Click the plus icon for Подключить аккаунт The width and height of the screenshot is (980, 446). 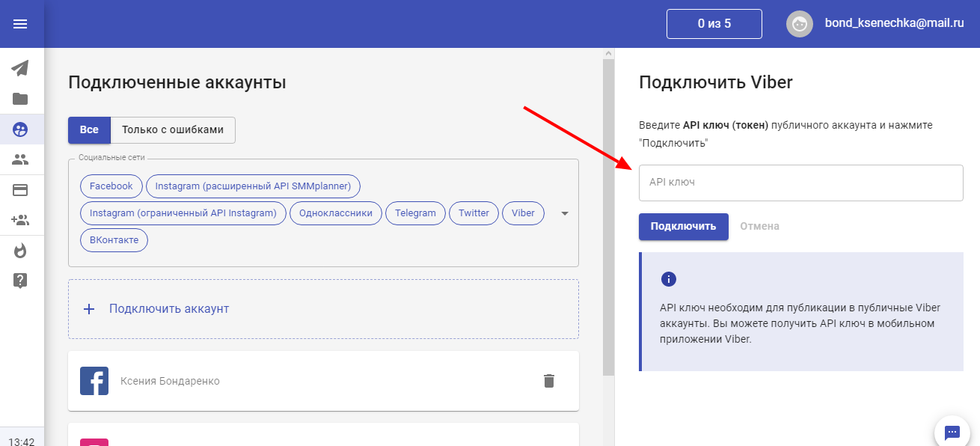pos(89,309)
